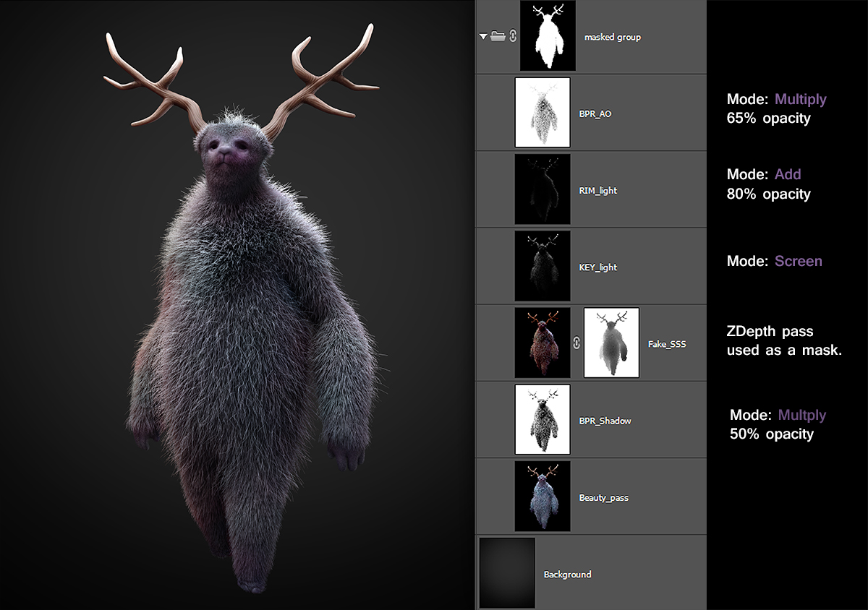Click the masked group folder icon
868x610 pixels.
coord(498,37)
